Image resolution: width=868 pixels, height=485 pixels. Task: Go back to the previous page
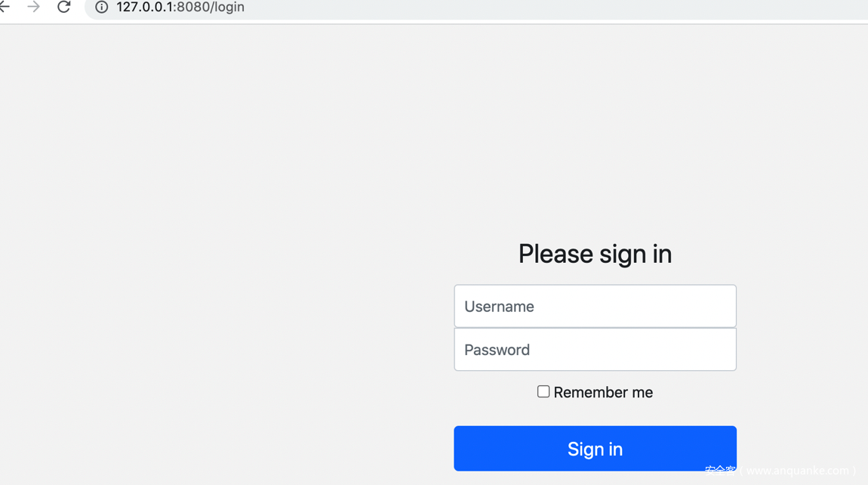[x=5, y=7]
